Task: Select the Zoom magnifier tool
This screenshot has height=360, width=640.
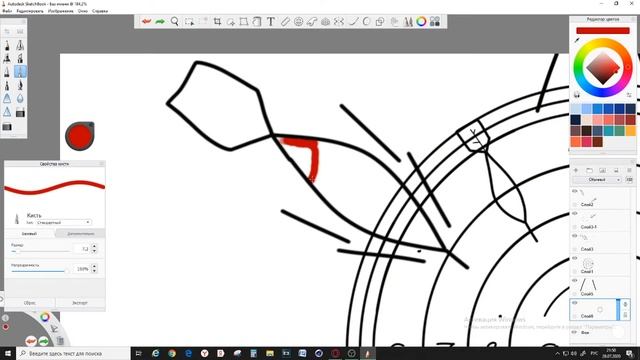Action: [175, 21]
